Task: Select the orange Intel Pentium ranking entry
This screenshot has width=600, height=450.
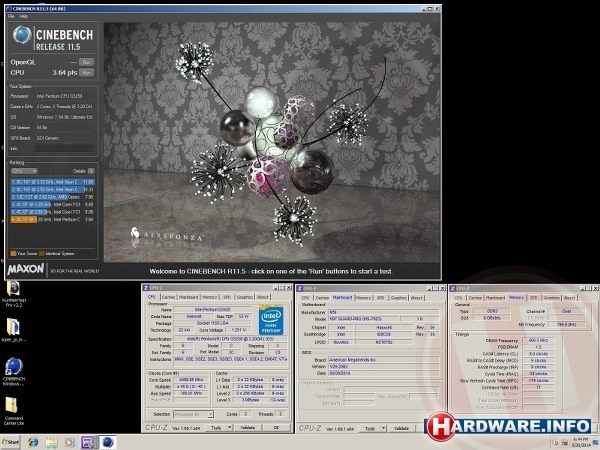Action: (52, 220)
